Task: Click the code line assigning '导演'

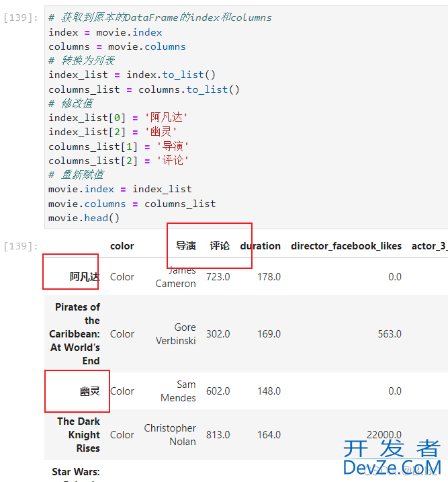Action: [118, 147]
